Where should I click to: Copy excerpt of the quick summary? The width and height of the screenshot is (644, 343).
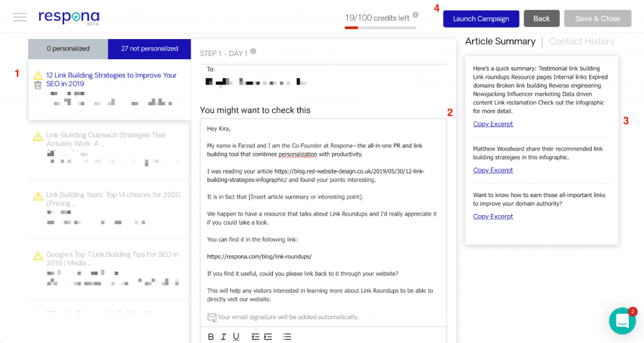pyautogui.click(x=493, y=123)
